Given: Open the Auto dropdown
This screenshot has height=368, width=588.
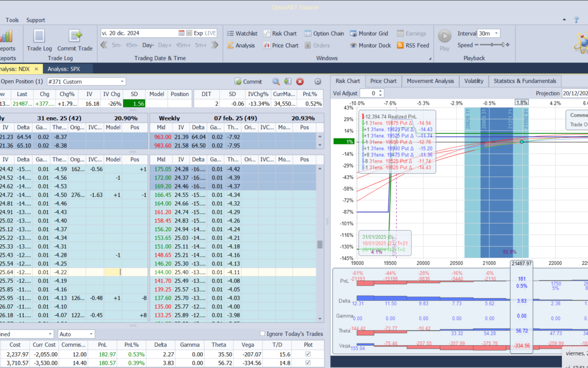Looking at the screenshot, I should 91,334.
